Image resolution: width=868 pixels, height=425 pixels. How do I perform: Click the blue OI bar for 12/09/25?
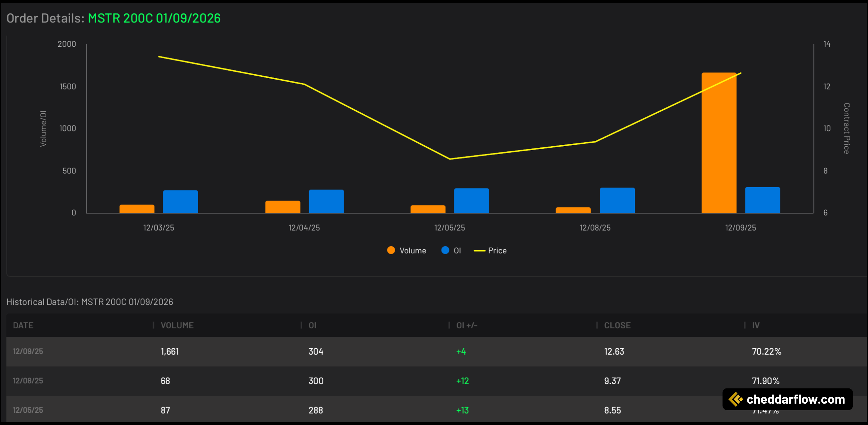coord(762,200)
